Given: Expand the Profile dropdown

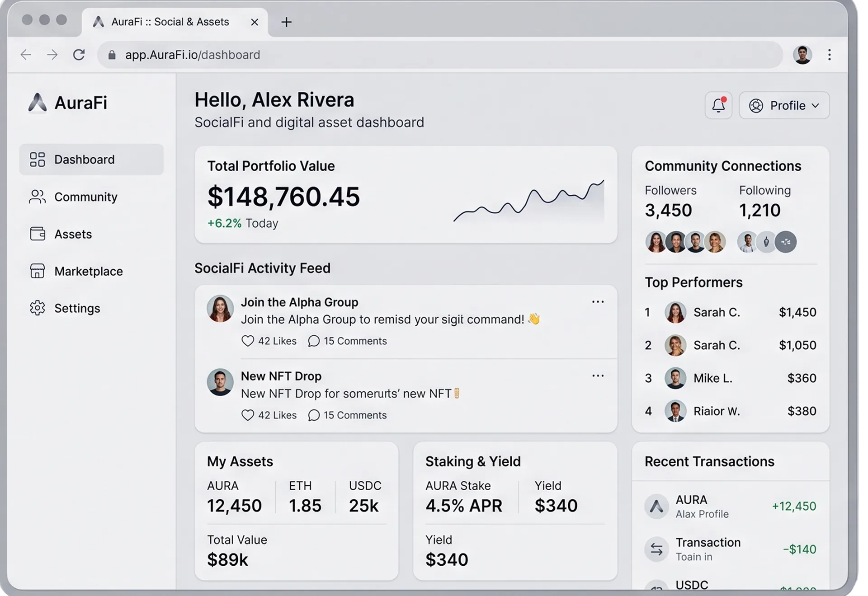Looking at the screenshot, I should click(x=784, y=105).
